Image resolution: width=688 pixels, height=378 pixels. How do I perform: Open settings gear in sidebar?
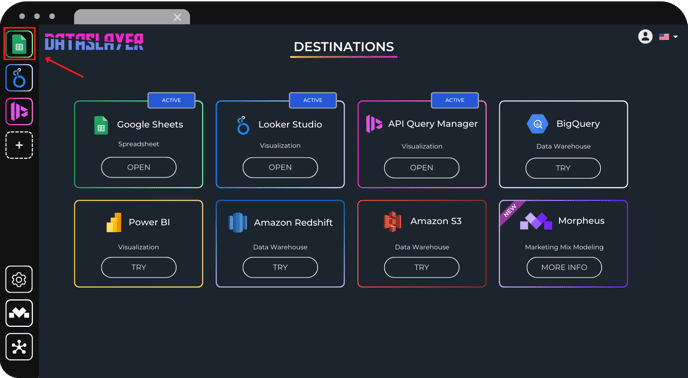point(19,279)
